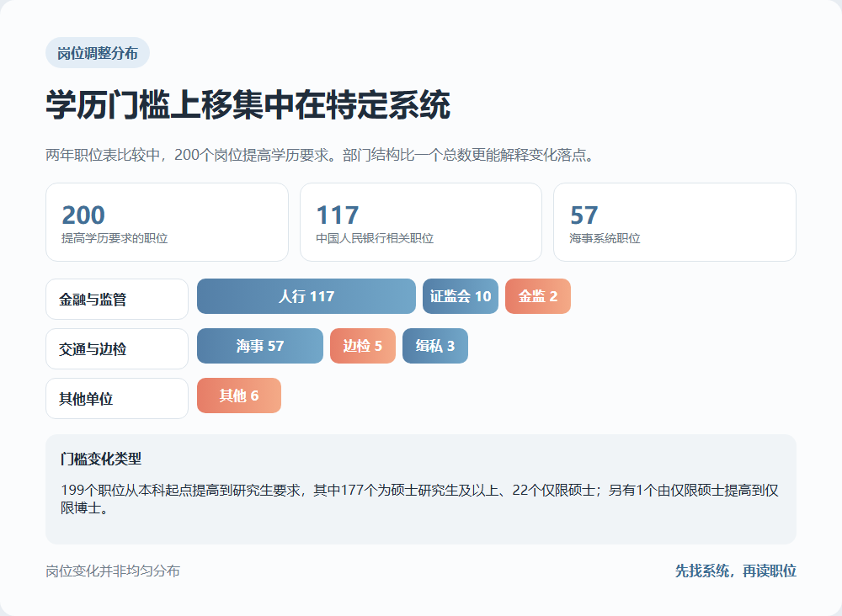Click the 金监 2 orange segment

537,296
